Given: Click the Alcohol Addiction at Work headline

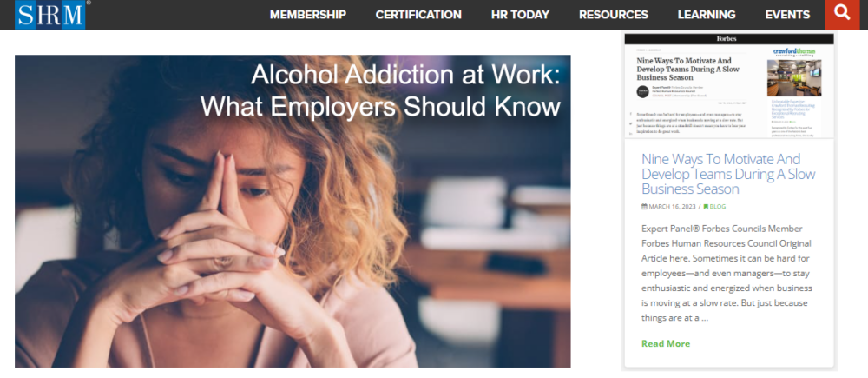Looking at the screenshot, I should click(380, 90).
